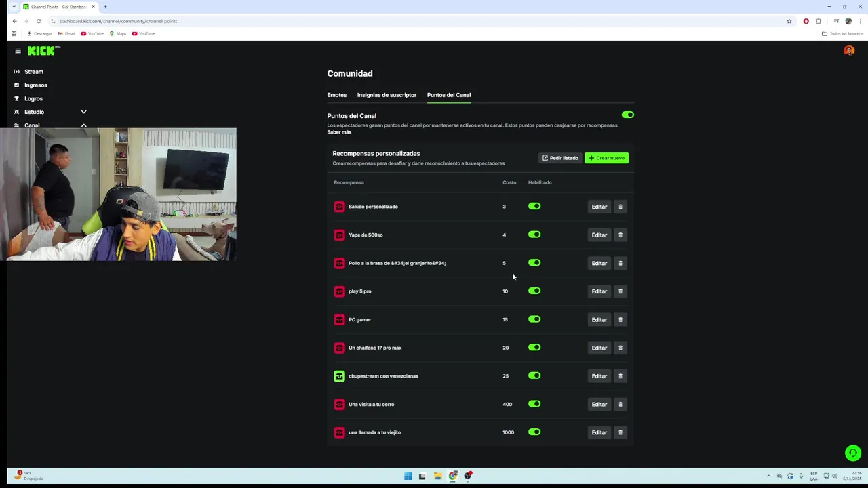Click the Pedir listado button

(560, 158)
